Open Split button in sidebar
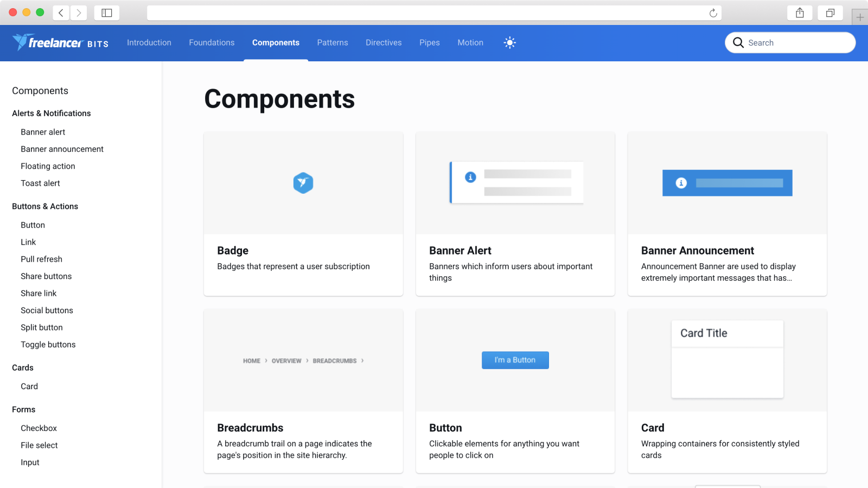 click(42, 327)
